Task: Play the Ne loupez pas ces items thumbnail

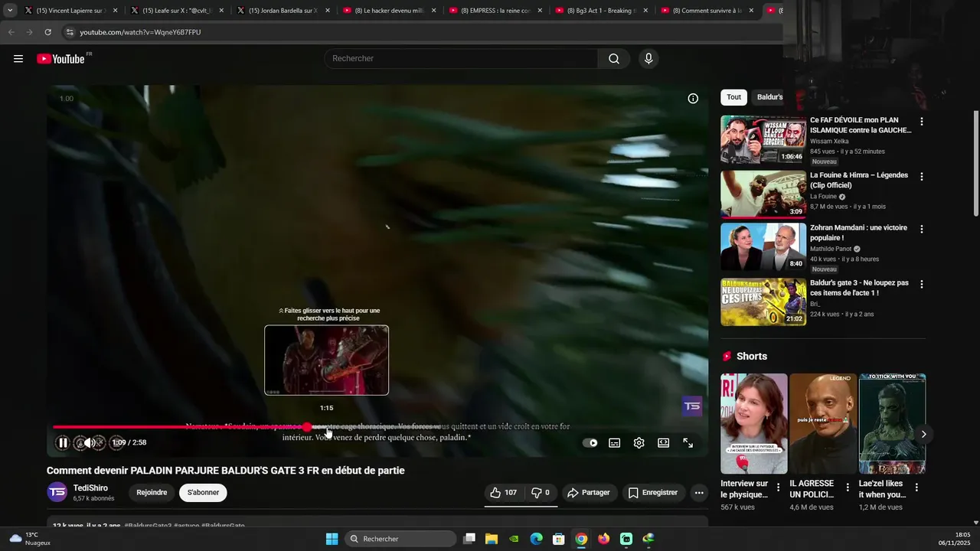Action: pos(763,302)
